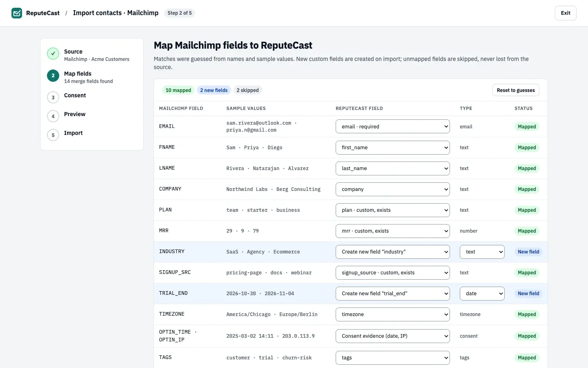This screenshot has height=368, width=588.
Task: Open the MRR row field dropdown
Action: click(x=393, y=231)
